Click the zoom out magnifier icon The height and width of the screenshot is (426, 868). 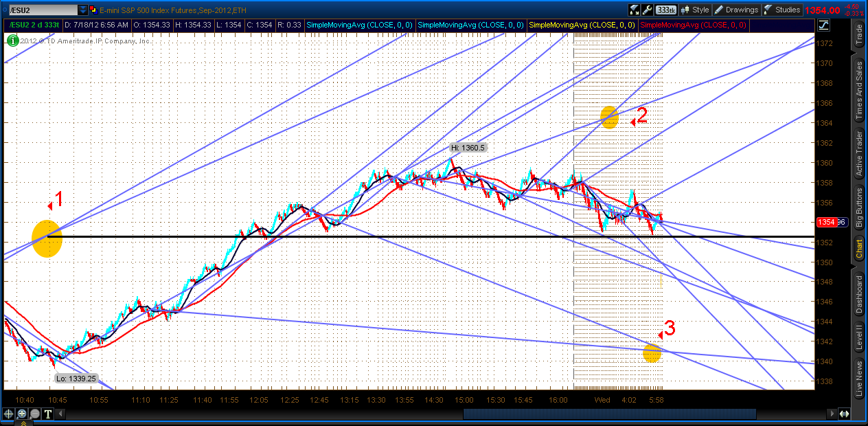click(34, 414)
